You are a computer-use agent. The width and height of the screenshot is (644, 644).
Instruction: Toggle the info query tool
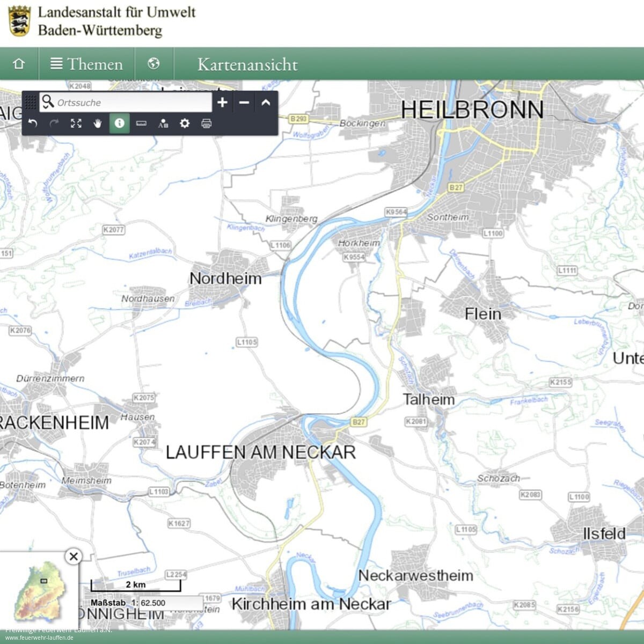pos(119,123)
